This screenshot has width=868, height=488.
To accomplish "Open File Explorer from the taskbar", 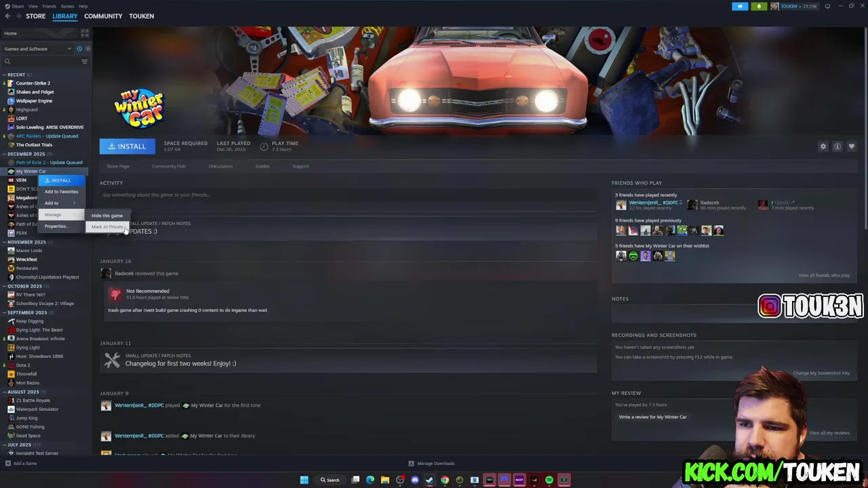I will [385, 480].
